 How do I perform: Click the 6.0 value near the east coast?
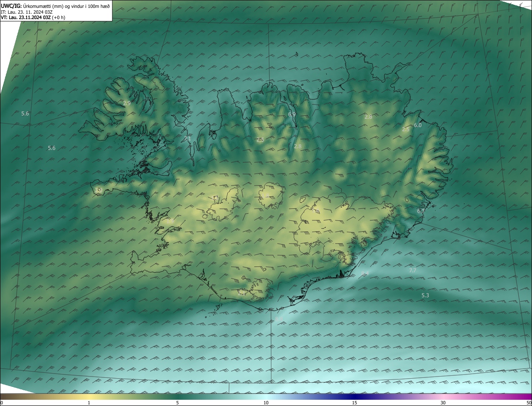click(418, 125)
